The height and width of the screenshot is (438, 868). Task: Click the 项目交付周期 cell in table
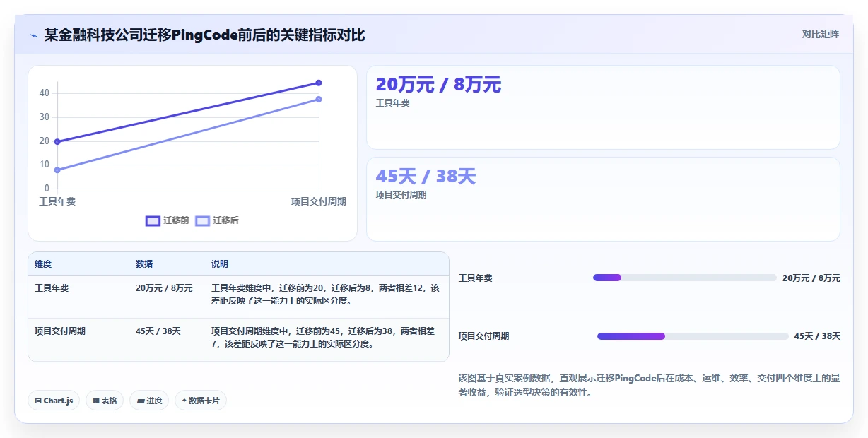pyautogui.click(x=60, y=331)
